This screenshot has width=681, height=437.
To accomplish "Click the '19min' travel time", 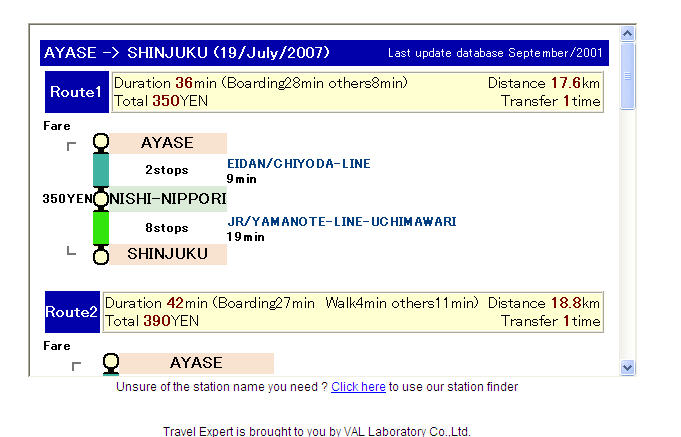I will click(245, 237).
